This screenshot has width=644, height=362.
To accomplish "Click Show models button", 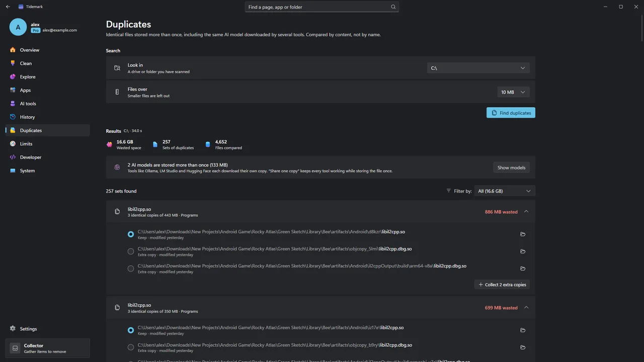I will click(x=511, y=167).
